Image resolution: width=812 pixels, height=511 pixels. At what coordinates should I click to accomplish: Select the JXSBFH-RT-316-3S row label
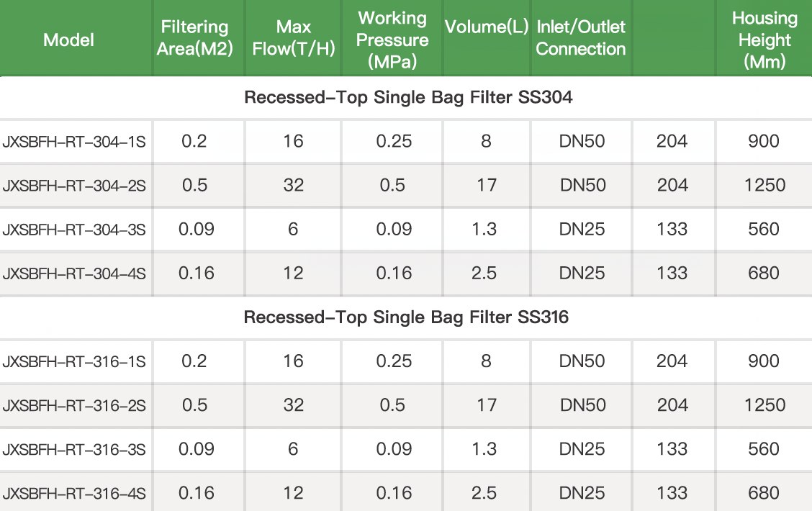(74, 450)
